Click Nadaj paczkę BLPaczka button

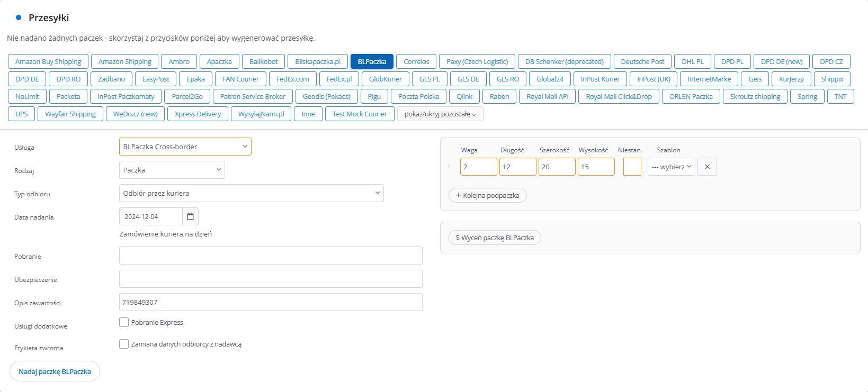(x=55, y=371)
